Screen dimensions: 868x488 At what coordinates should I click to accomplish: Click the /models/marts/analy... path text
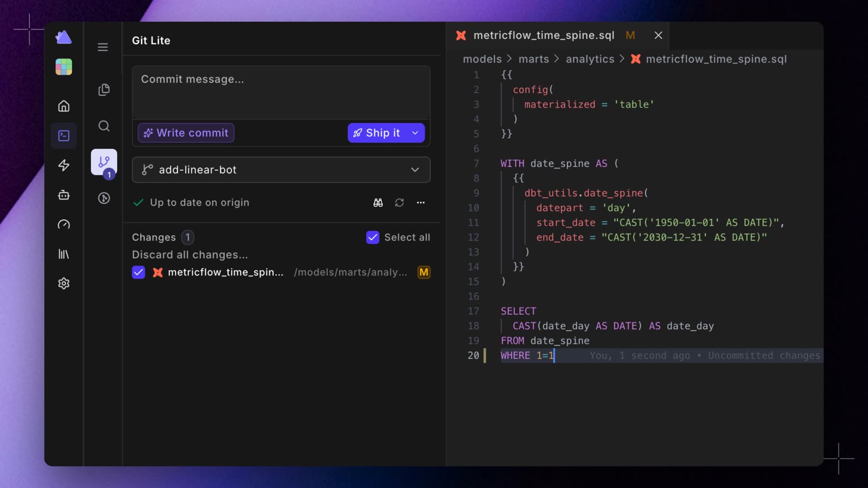point(350,272)
